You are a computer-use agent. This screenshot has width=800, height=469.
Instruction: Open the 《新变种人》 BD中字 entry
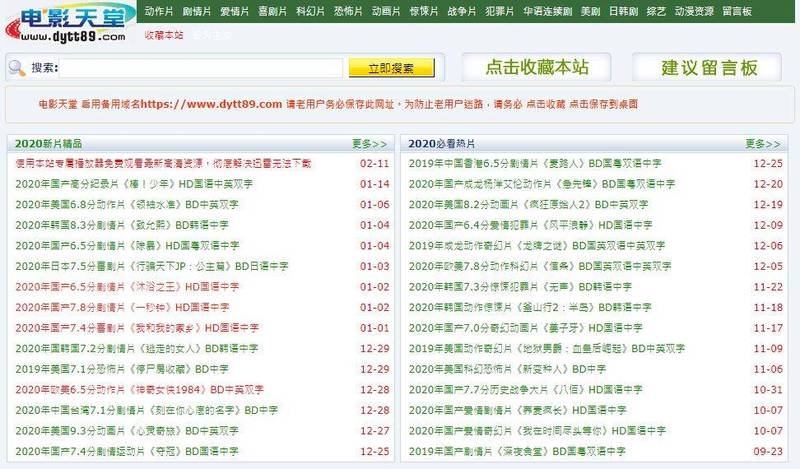(x=507, y=369)
